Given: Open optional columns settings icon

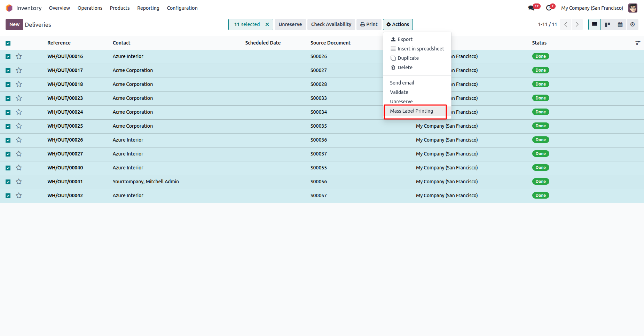Looking at the screenshot, I should pos(638,43).
